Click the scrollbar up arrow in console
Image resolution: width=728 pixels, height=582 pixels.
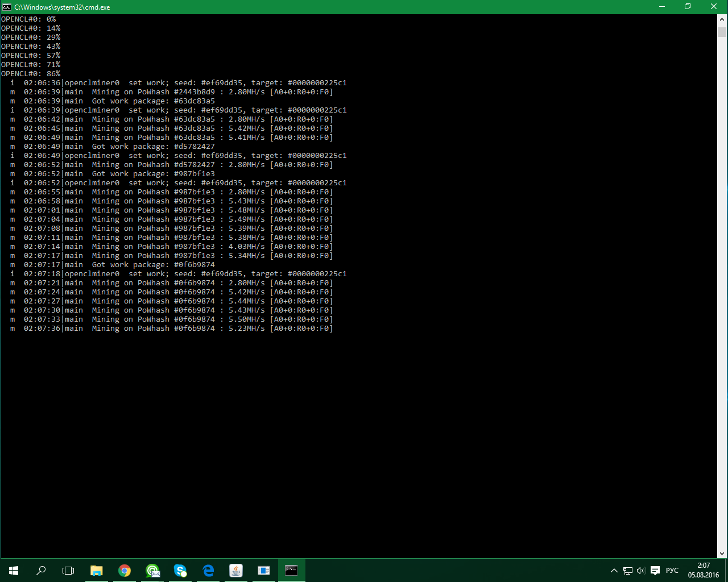(722, 19)
